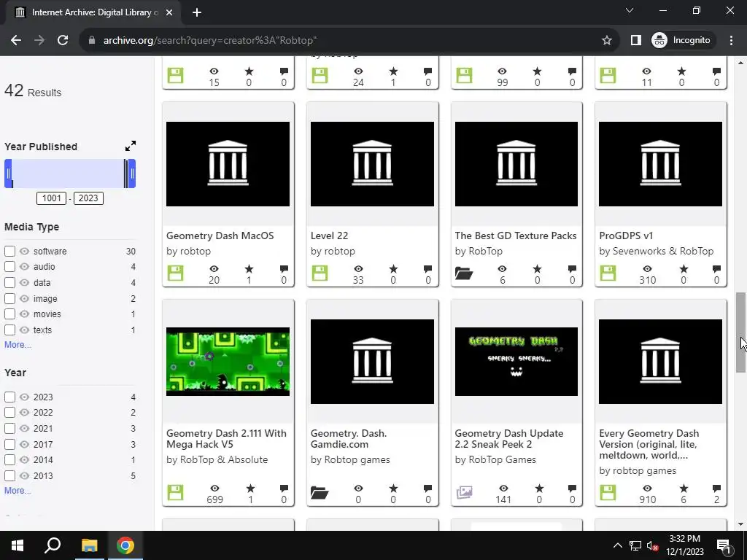Image resolution: width=747 pixels, height=560 pixels.
Task: Grab the right year range slider handle
Action: pyautogui.click(x=132, y=174)
